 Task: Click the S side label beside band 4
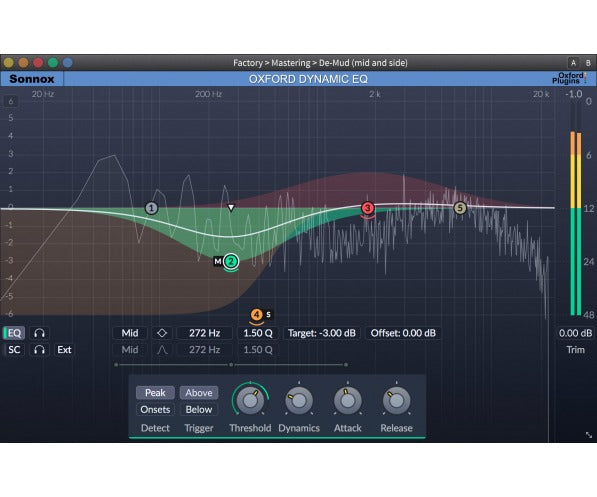point(269,315)
